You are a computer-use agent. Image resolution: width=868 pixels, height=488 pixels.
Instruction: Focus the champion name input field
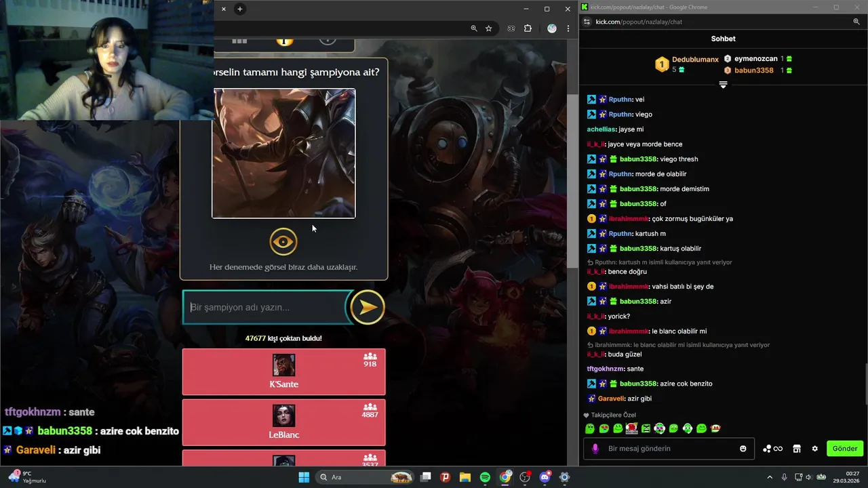tap(267, 307)
